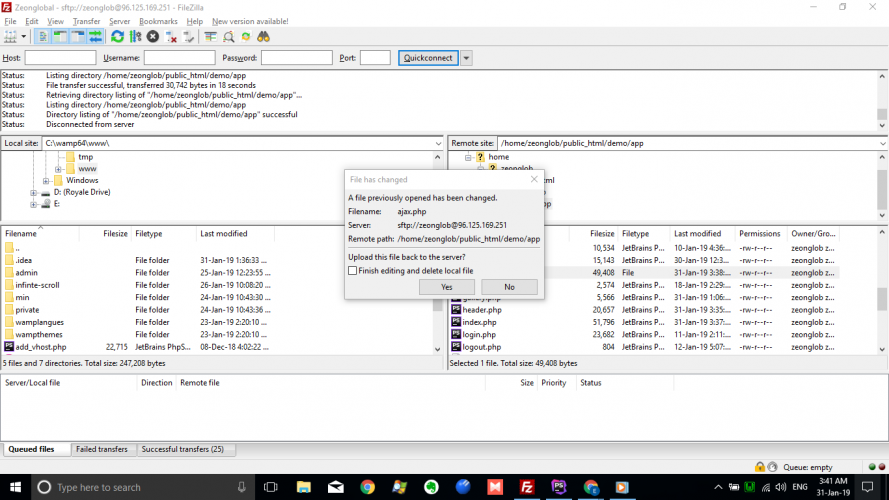Open New version available! menu
889x500 pixels.
point(250,21)
